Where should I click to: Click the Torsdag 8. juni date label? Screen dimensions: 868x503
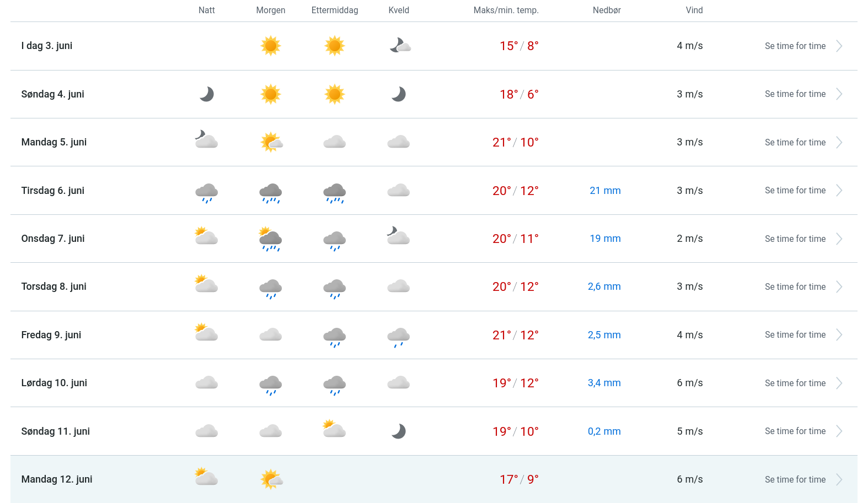[x=54, y=286]
